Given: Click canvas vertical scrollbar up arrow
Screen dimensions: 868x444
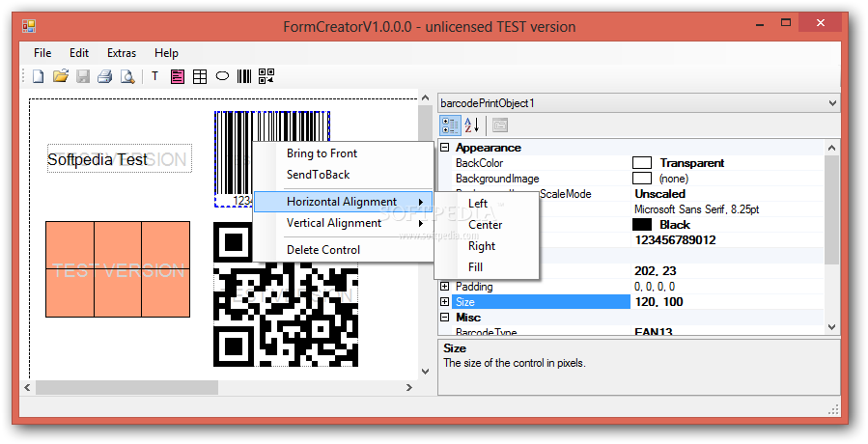Looking at the screenshot, I should [425, 98].
